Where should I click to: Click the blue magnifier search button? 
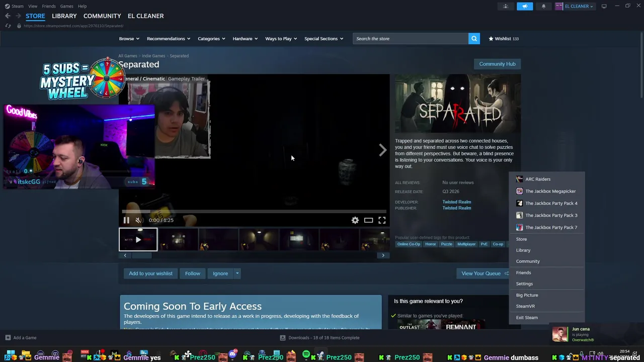click(x=474, y=39)
